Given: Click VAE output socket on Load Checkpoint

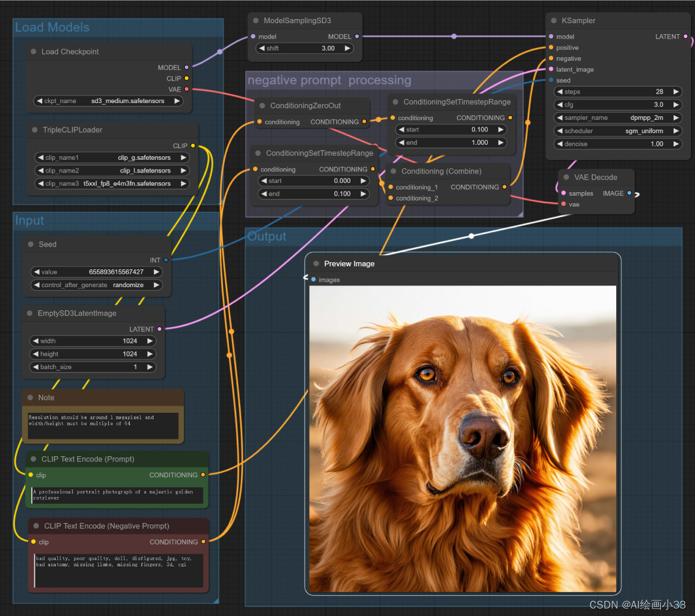Looking at the screenshot, I should (x=186, y=89).
